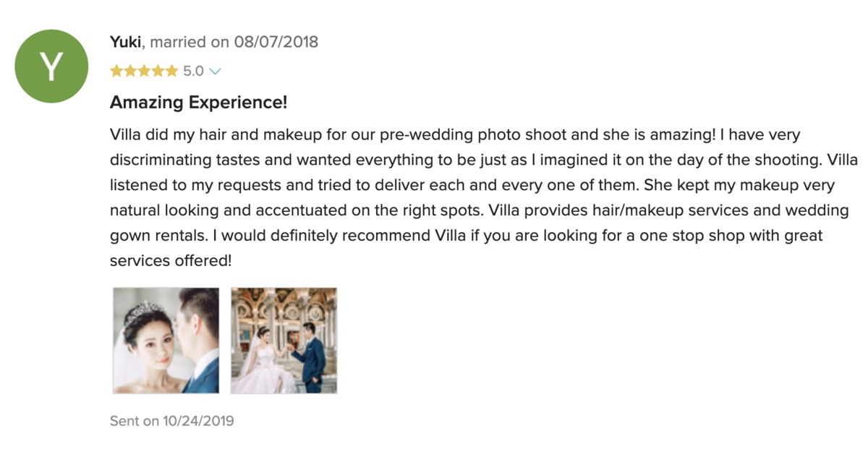Open the photo of couple in ornate hall
The height and width of the screenshot is (452, 868).
click(x=284, y=341)
